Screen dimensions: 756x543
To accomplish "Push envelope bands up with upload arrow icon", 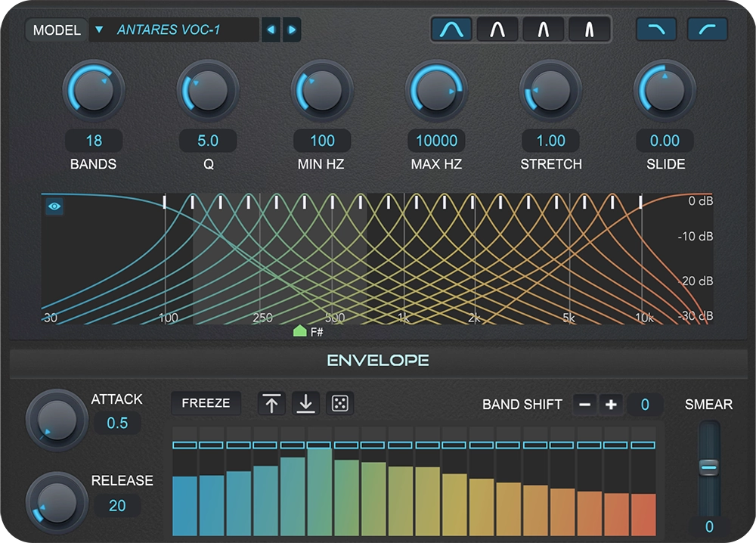I will tap(270, 404).
